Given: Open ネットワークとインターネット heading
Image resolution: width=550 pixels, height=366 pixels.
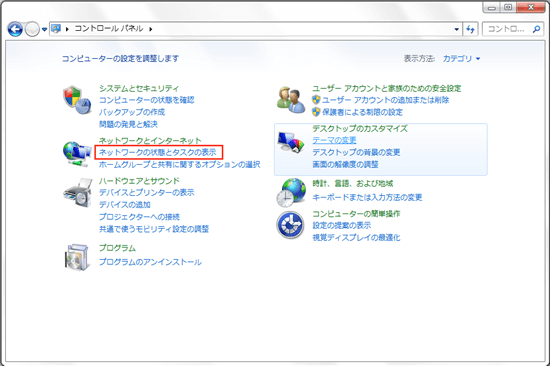Looking at the screenshot, I should click(150, 141).
